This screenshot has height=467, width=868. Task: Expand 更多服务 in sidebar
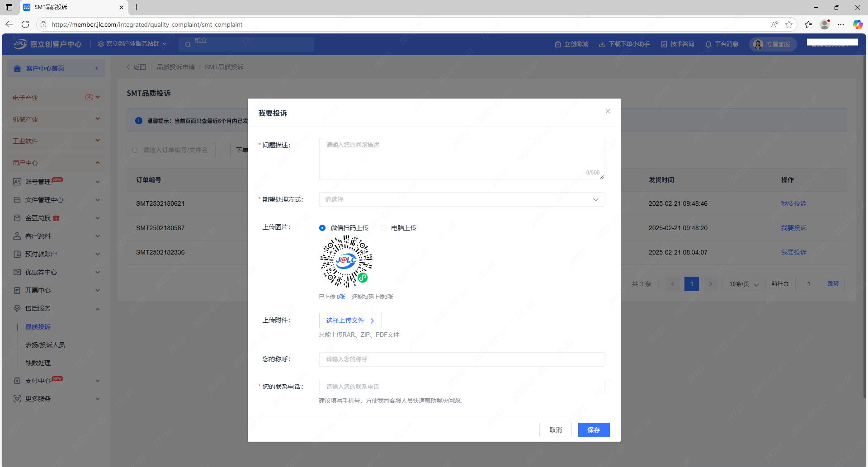(56, 399)
